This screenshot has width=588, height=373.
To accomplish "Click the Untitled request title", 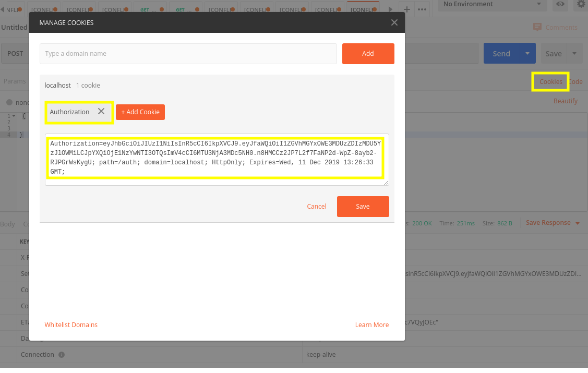I will pyautogui.click(x=14, y=27).
